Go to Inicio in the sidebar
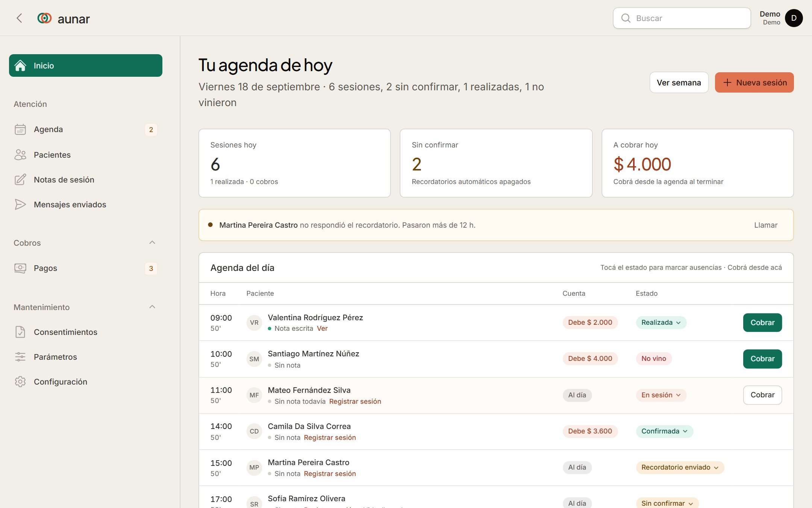The width and height of the screenshot is (812, 508). point(86,65)
